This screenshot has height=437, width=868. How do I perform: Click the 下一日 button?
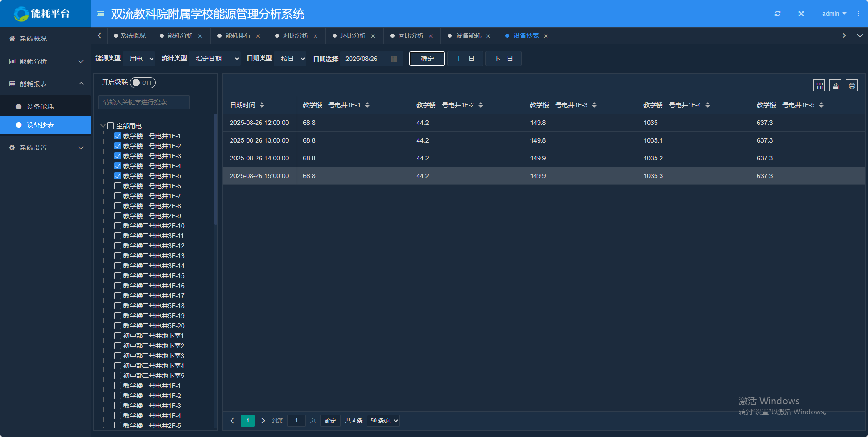pos(503,59)
